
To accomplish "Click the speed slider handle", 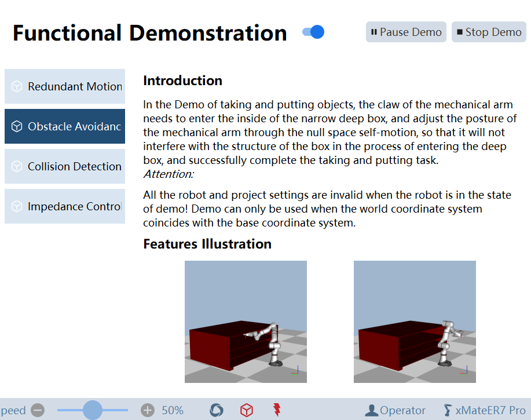I will [93, 410].
